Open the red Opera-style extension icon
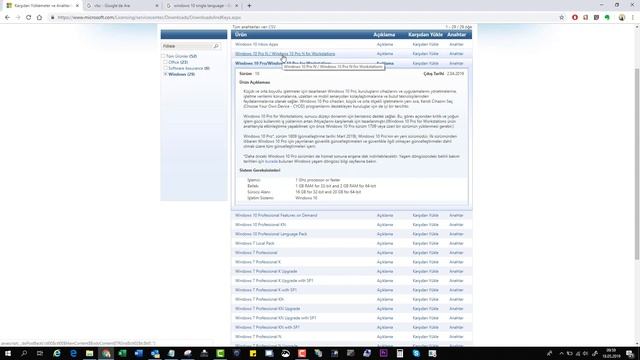 (575, 18)
